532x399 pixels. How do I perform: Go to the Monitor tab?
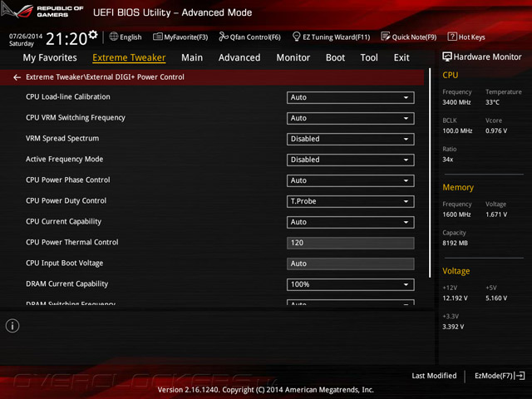pos(293,57)
